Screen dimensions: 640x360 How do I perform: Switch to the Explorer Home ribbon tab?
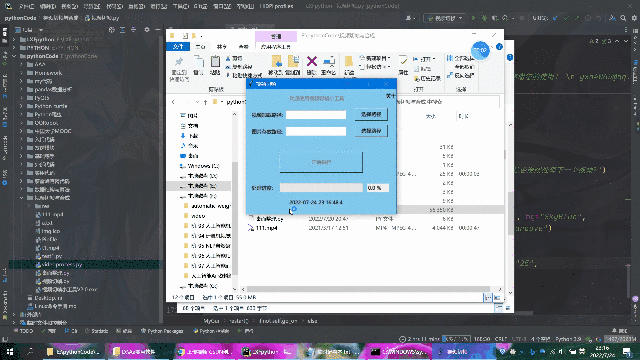(200, 47)
